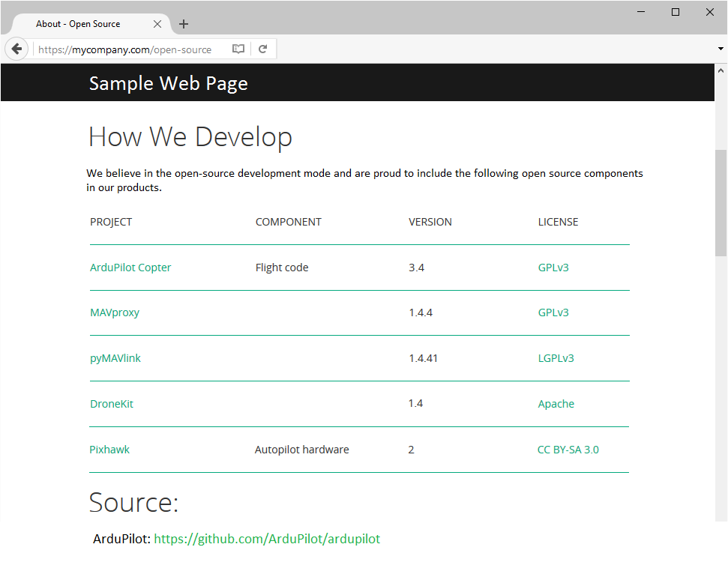
Task: Open the LGPLv3 license link
Action: pos(556,358)
